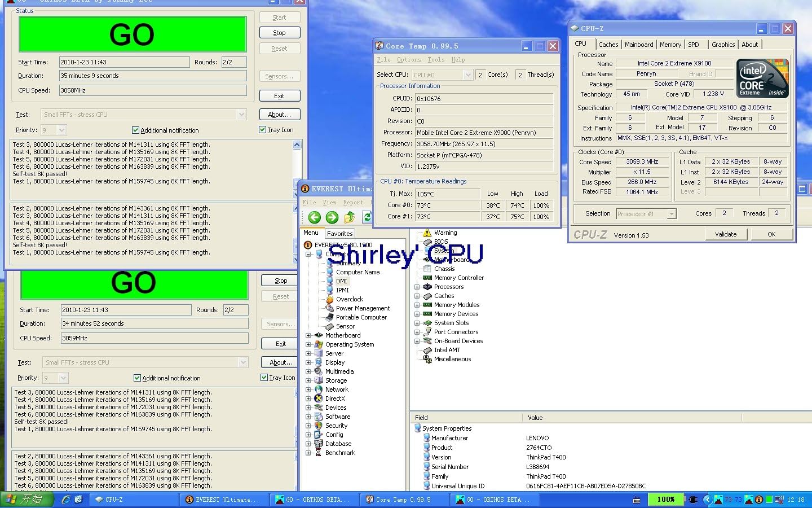The image size is (812, 508).
Task: Expand the Processors node in DMI list
Action: click(x=417, y=287)
